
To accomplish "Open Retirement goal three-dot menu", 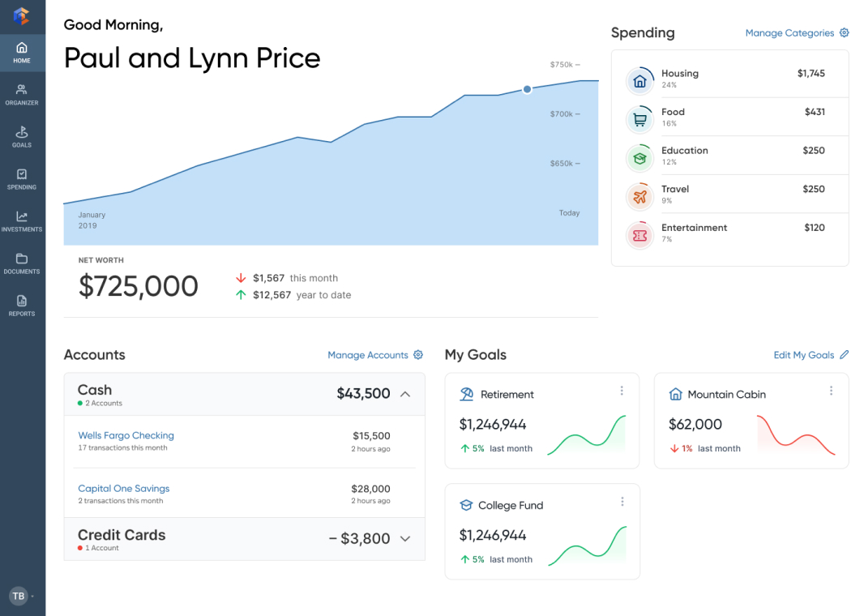I will coord(622,391).
